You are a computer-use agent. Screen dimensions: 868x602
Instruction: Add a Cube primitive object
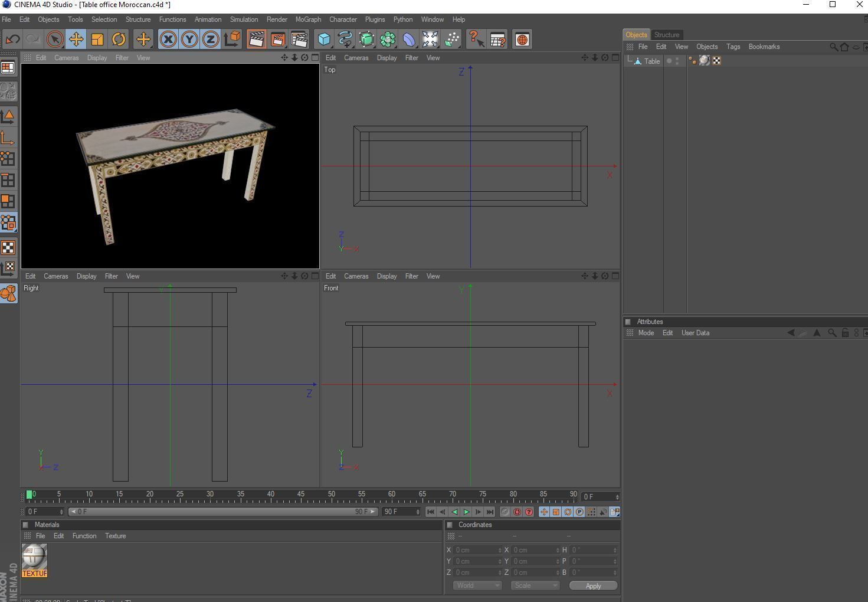[324, 40]
